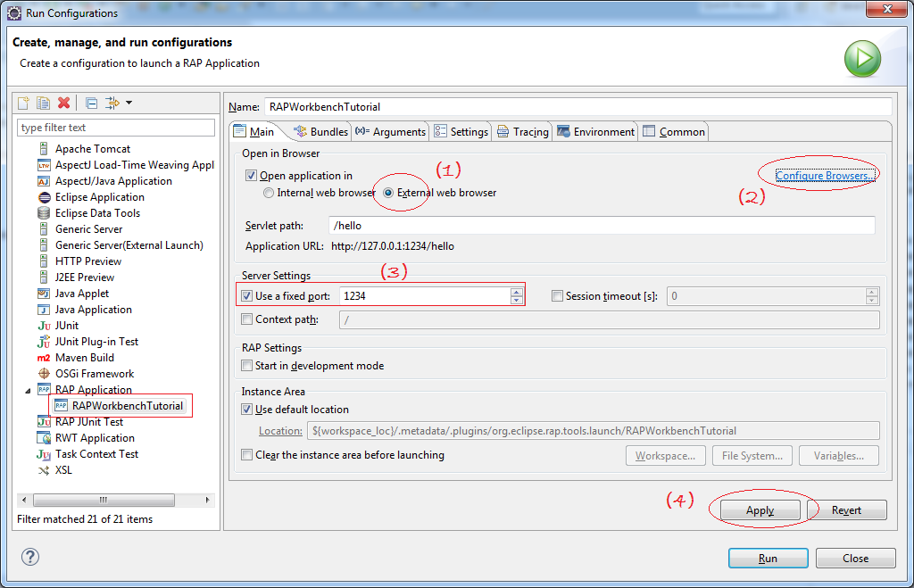Viewport: 914px width, 588px height.
Task: Switch to the Main tab
Action: (x=254, y=132)
